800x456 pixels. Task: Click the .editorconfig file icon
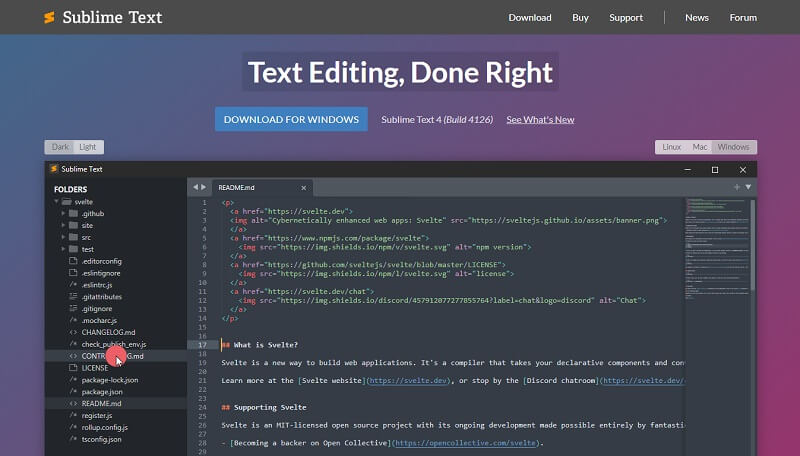(x=73, y=261)
